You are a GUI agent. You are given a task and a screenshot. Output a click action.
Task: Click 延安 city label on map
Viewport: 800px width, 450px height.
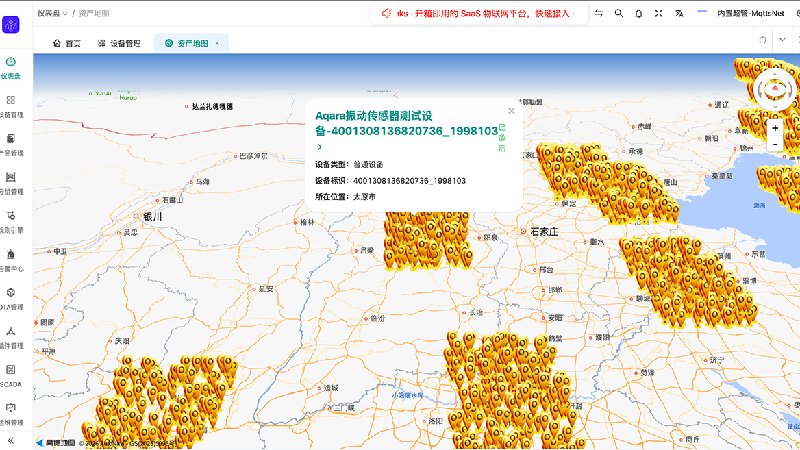tap(266, 289)
